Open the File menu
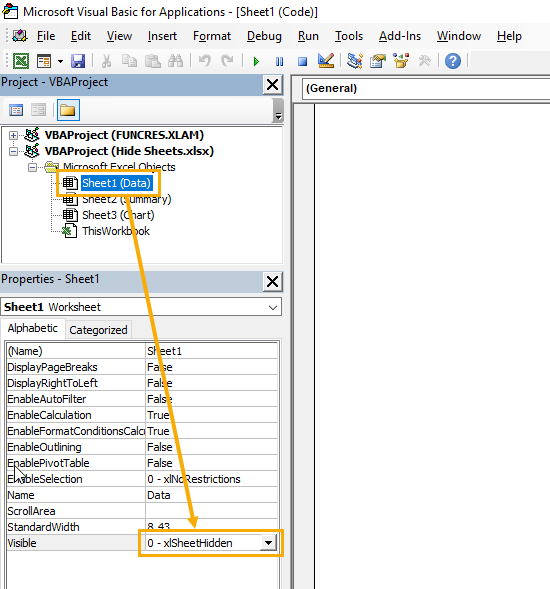The image size is (550, 589). click(x=46, y=36)
